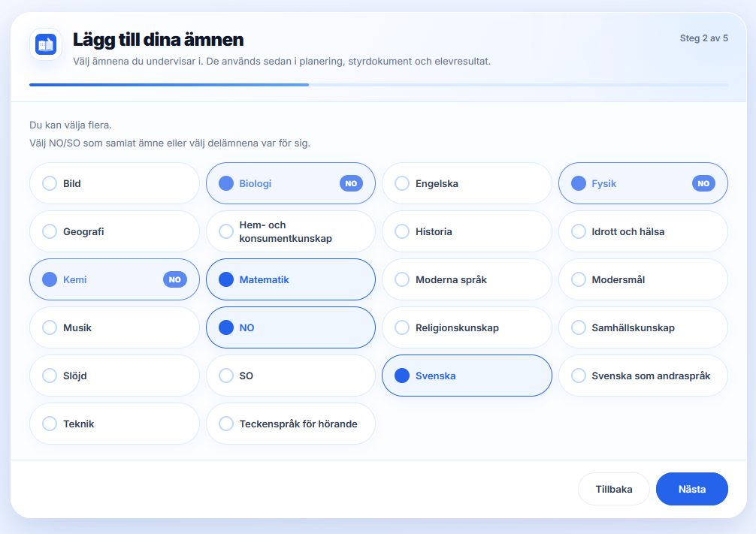Deselect the combined NO subject
Image resolution: width=756 pixels, height=534 pixels.
click(x=291, y=327)
